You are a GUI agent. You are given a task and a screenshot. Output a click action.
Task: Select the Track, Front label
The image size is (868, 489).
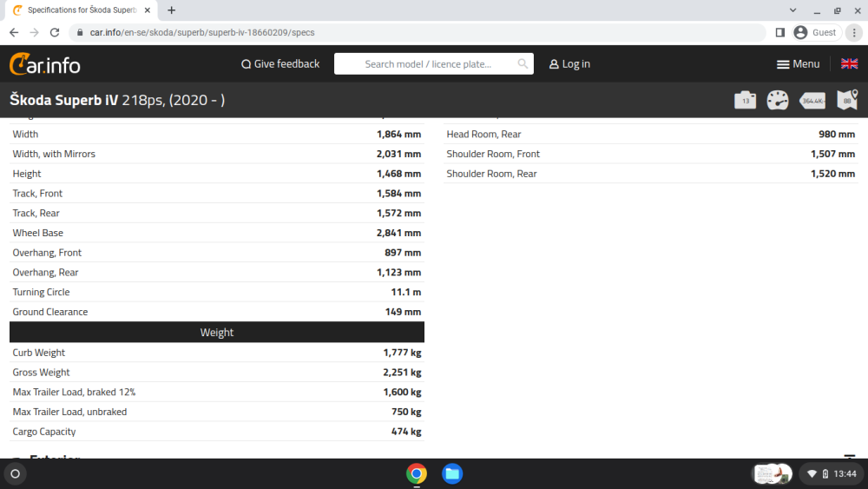point(37,194)
